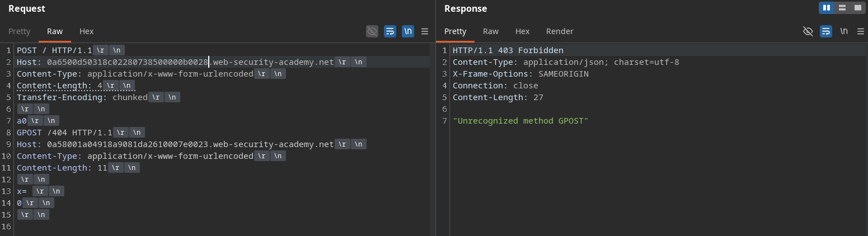Viewport: 868px width, 236px height.
Task: Switch Response panel to Raw tab
Action: (x=491, y=31)
